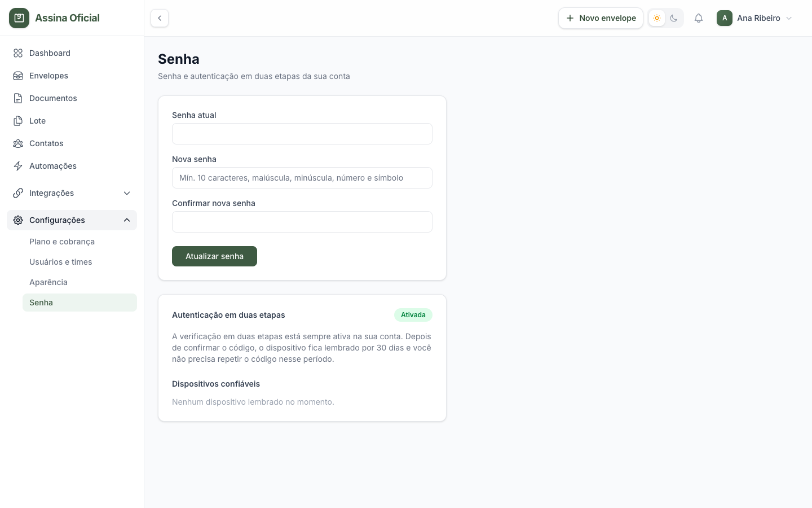Create a Novo envelope

[x=601, y=18]
